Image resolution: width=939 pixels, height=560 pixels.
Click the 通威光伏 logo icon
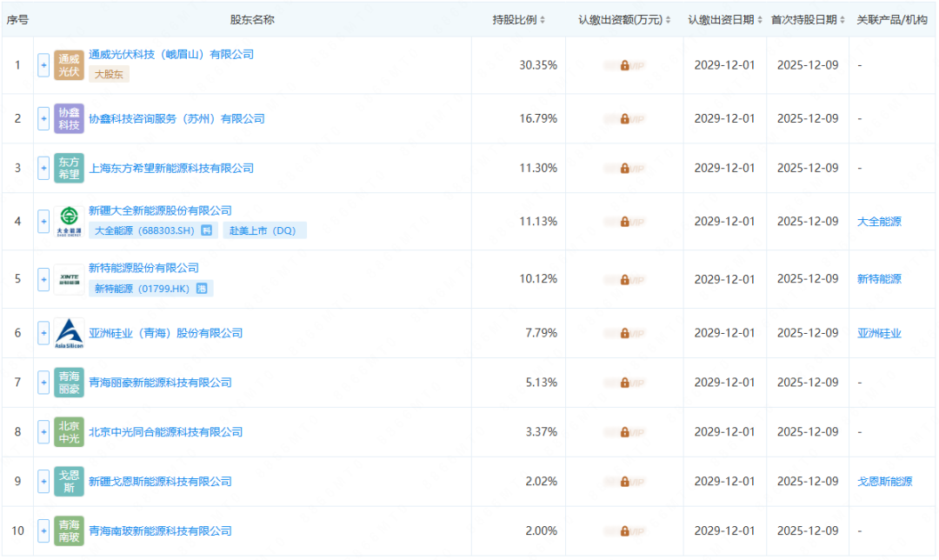pyautogui.click(x=68, y=64)
